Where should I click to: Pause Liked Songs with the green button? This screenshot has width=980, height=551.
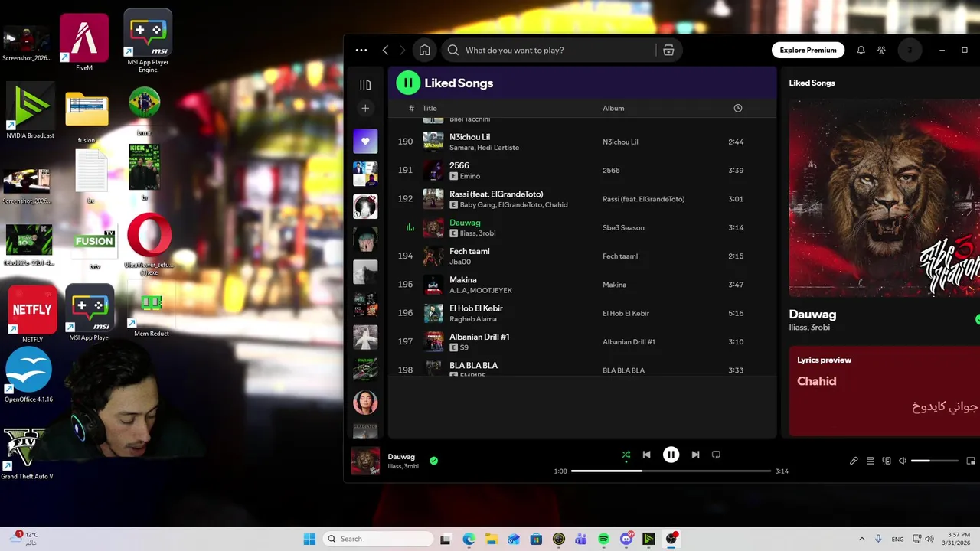pos(408,83)
